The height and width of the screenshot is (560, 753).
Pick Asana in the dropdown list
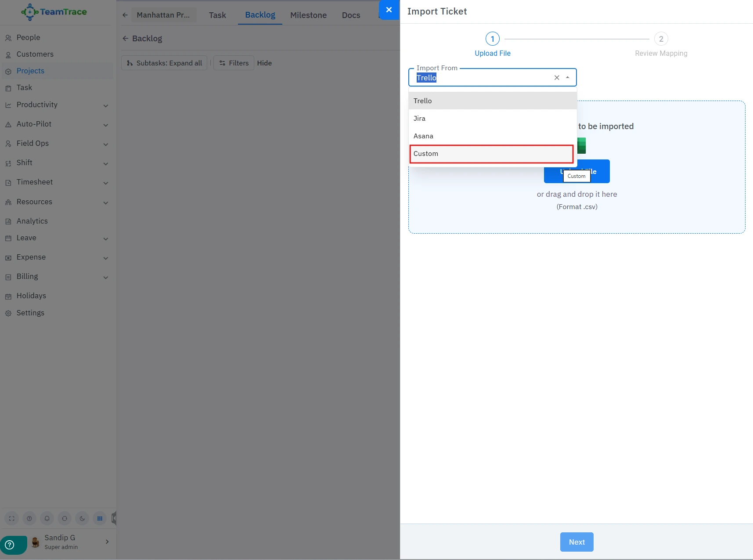click(491, 136)
